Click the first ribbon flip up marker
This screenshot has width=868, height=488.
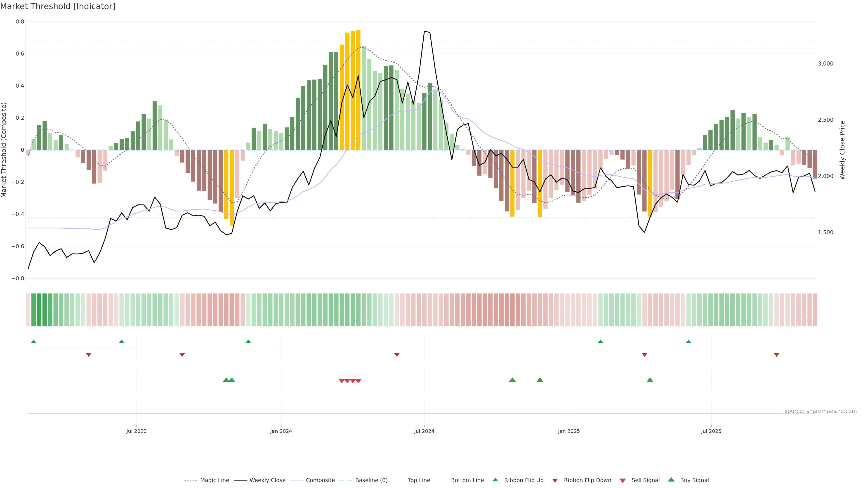pos(33,342)
